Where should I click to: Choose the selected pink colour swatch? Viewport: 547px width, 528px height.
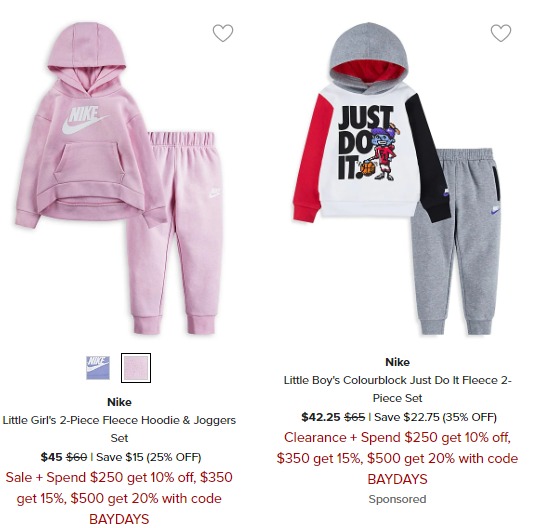136,368
